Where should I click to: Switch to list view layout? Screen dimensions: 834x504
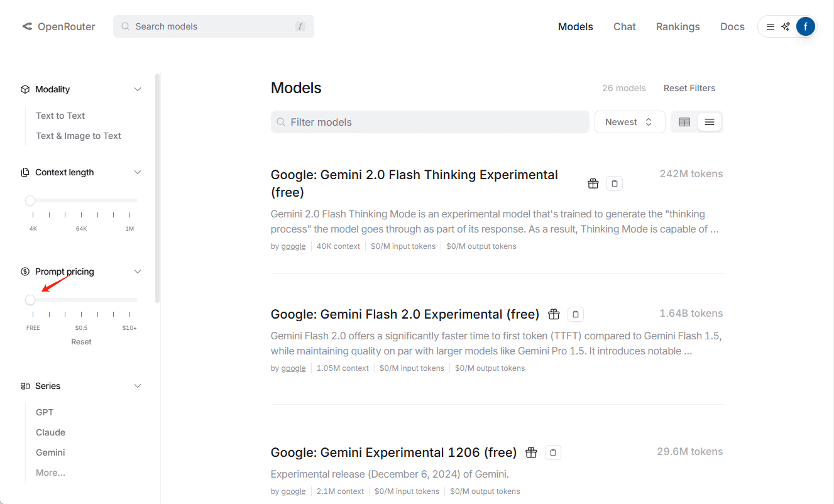click(x=710, y=122)
